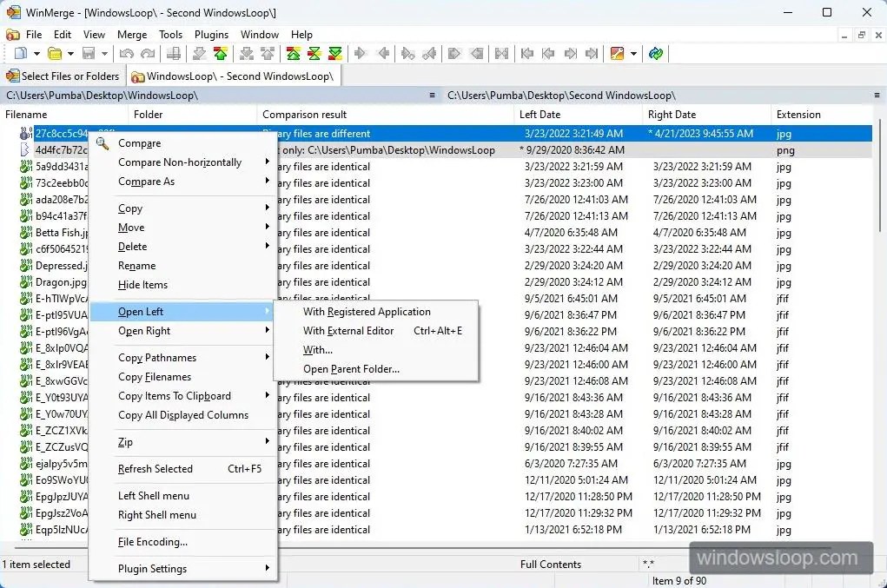Click the Previous Difference green arrow icon

[221, 54]
